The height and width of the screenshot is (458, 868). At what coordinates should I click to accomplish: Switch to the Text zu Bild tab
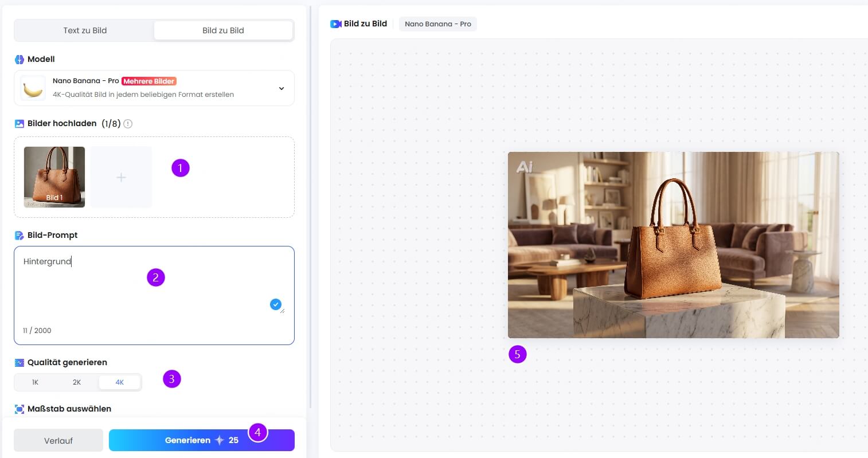tap(85, 30)
